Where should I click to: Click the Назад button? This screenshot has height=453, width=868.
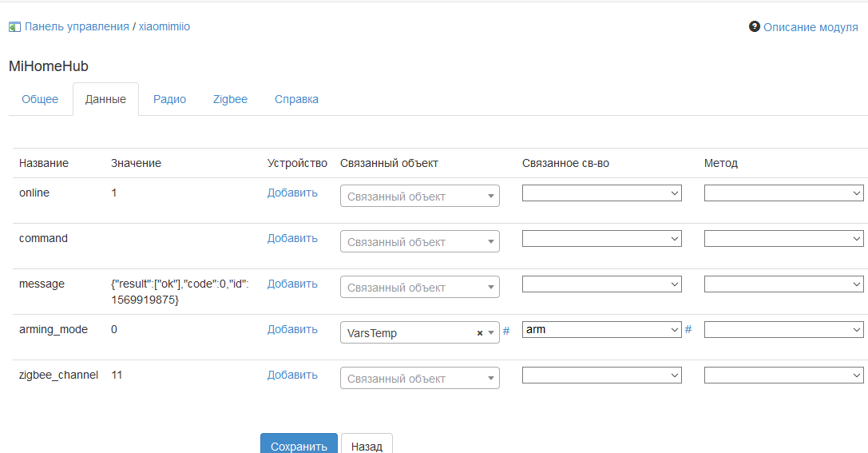coord(367,446)
